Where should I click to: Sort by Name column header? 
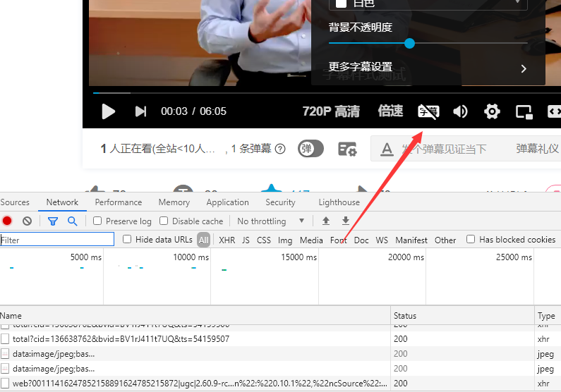(x=195, y=316)
